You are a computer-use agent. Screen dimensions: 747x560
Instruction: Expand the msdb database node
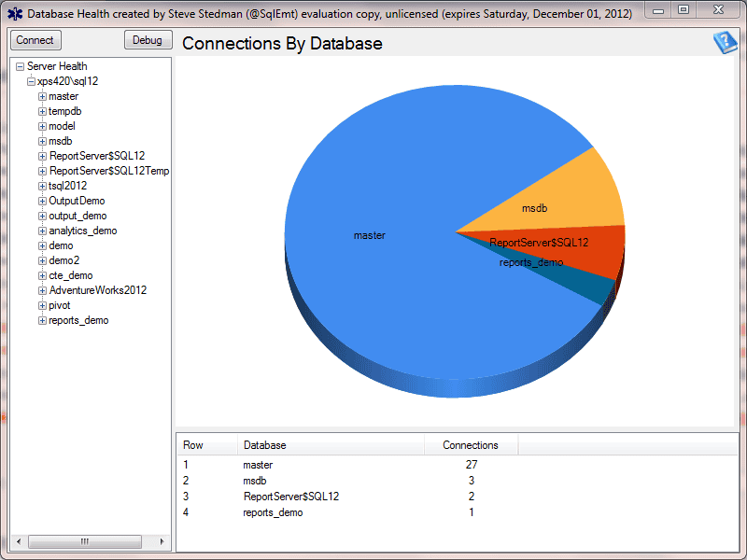click(42, 142)
